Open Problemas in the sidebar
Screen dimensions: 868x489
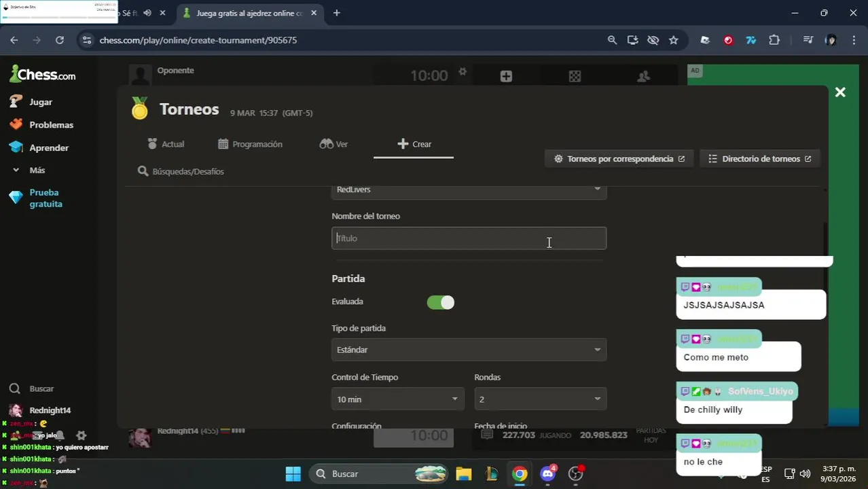click(41, 125)
